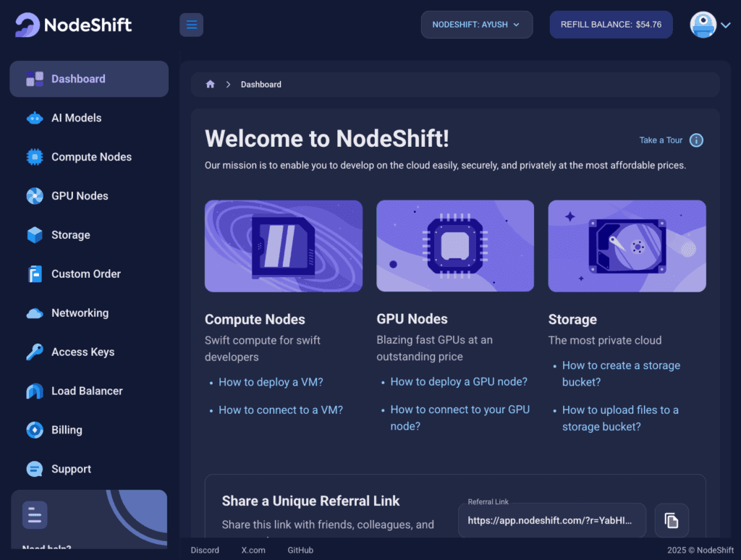
Task: Click the AI Models robot icon
Action: [35, 118]
